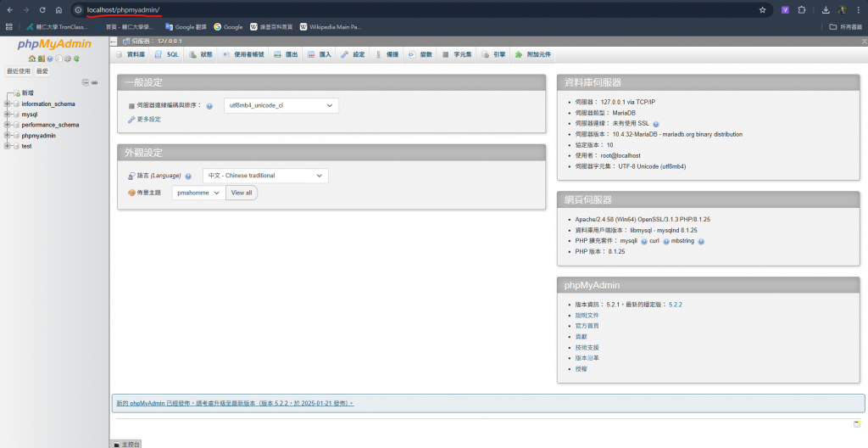
Task: Click the browser address bar URL
Action: point(124,10)
